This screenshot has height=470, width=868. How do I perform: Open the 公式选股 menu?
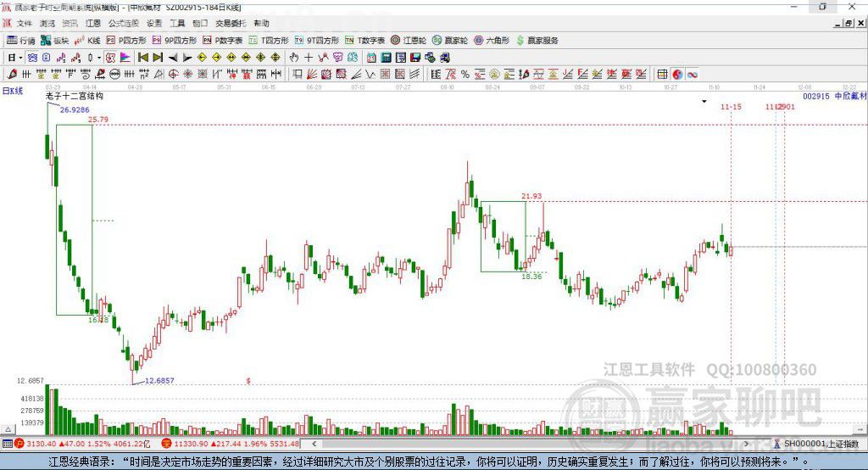[124, 23]
